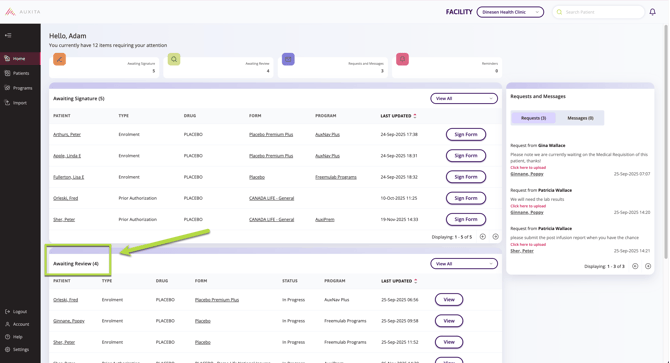
Task: Click the pink Reminders bell icon
Action: click(x=403, y=59)
